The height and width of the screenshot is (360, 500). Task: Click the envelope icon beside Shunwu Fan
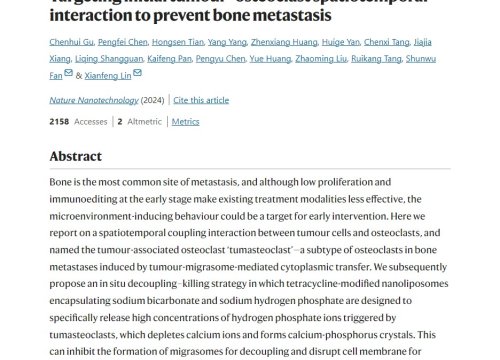coord(69,72)
